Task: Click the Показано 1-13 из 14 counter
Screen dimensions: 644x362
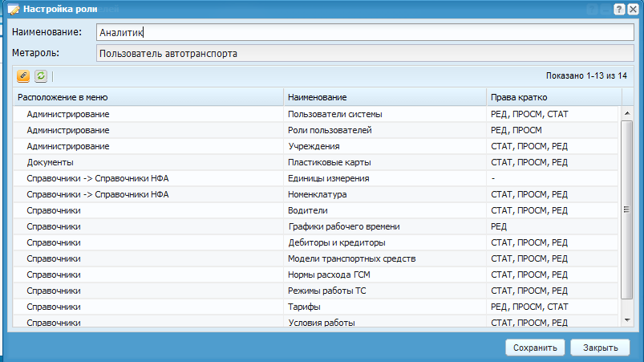Action: point(586,75)
